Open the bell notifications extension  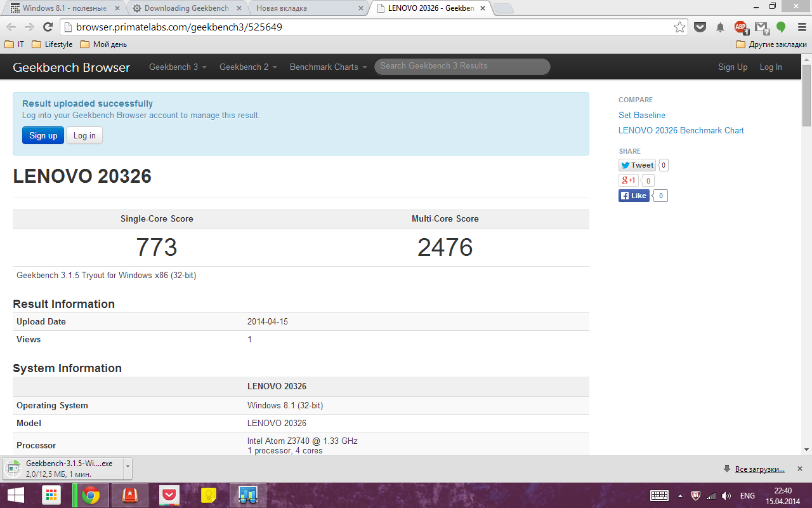[720, 27]
